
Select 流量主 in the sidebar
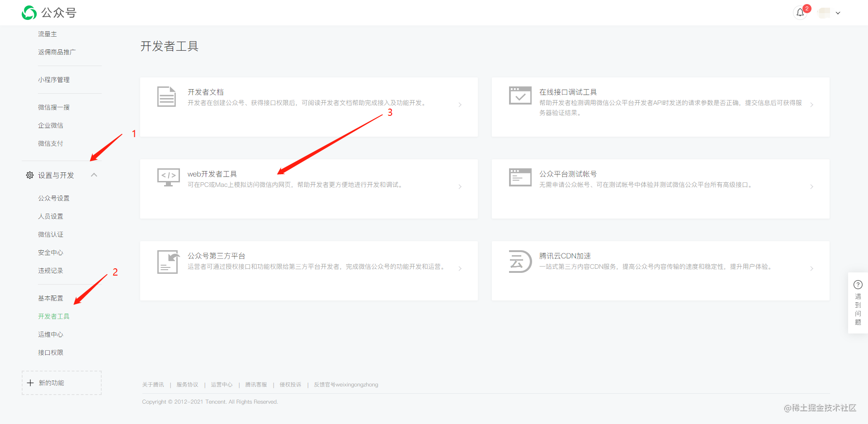(x=47, y=34)
